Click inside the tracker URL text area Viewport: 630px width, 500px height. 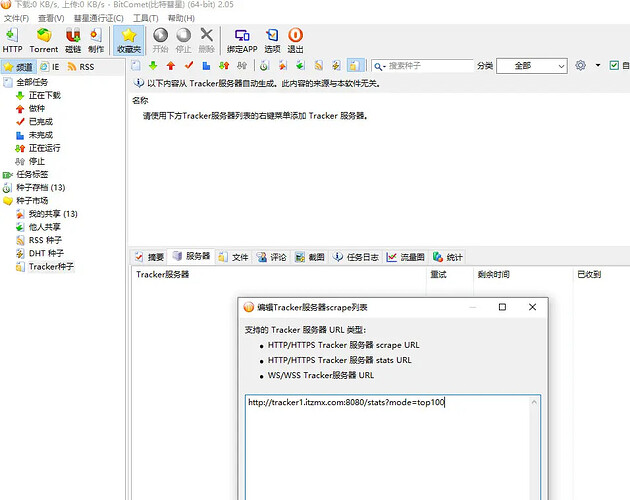pos(389,447)
